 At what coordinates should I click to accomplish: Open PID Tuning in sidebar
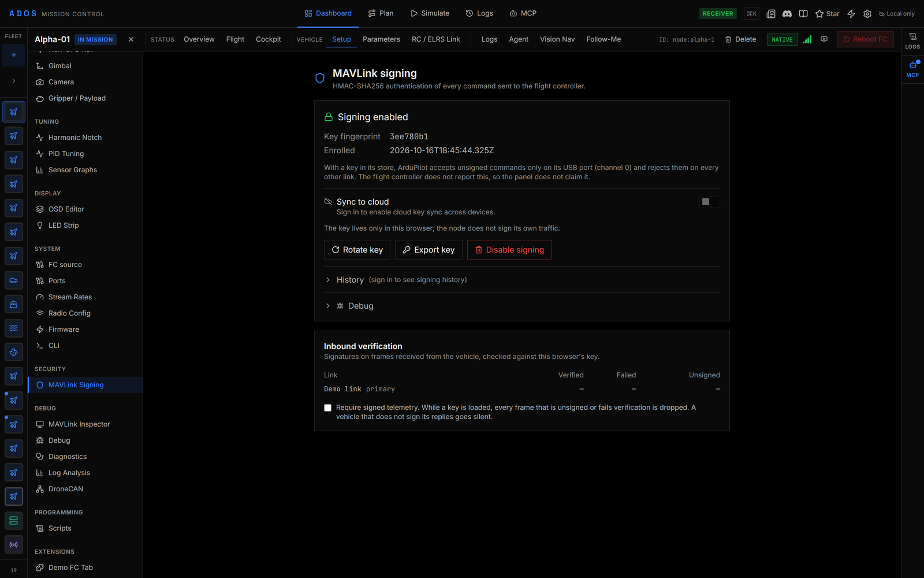tap(85, 154)
